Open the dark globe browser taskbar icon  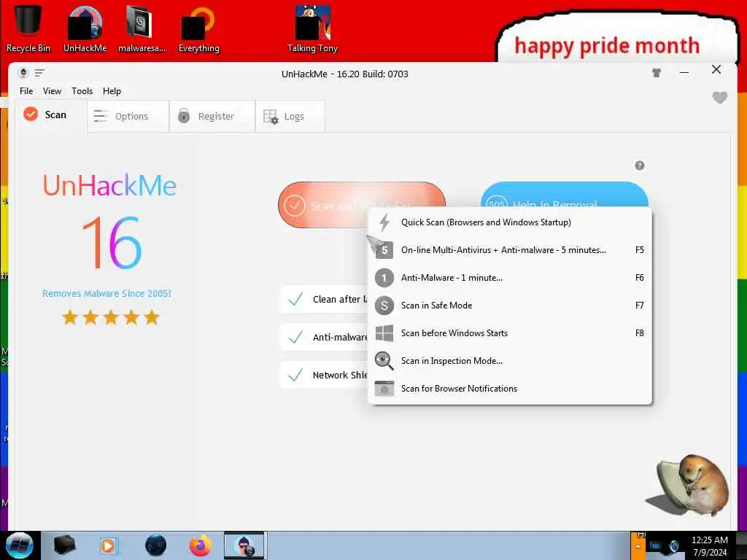(x=155, y=545)
